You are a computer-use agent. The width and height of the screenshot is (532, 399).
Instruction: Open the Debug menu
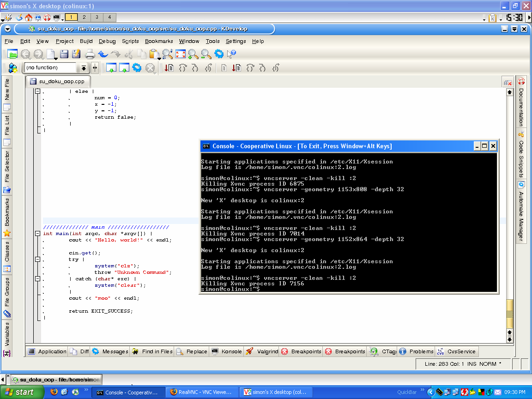click(107, 41)
